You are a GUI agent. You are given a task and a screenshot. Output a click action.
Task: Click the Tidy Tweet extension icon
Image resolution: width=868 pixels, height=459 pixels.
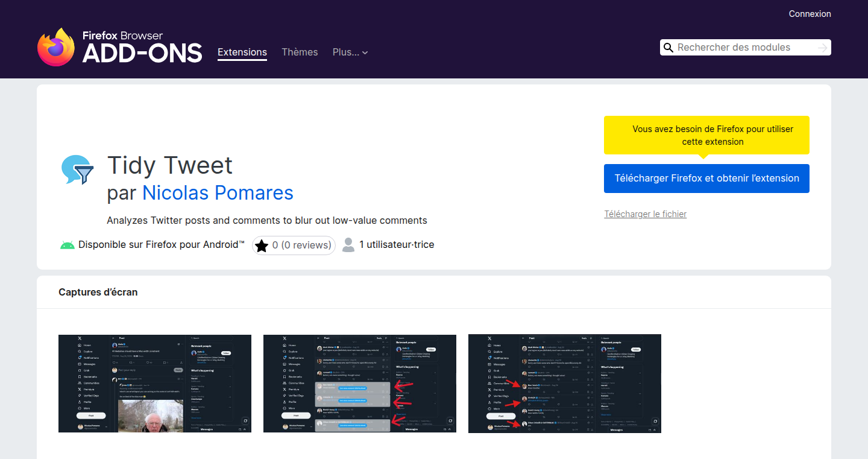[x=78, y=169]
